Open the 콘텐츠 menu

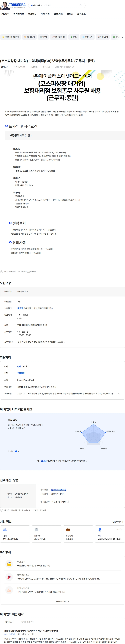pyautogui.click(x=70, y=14)
